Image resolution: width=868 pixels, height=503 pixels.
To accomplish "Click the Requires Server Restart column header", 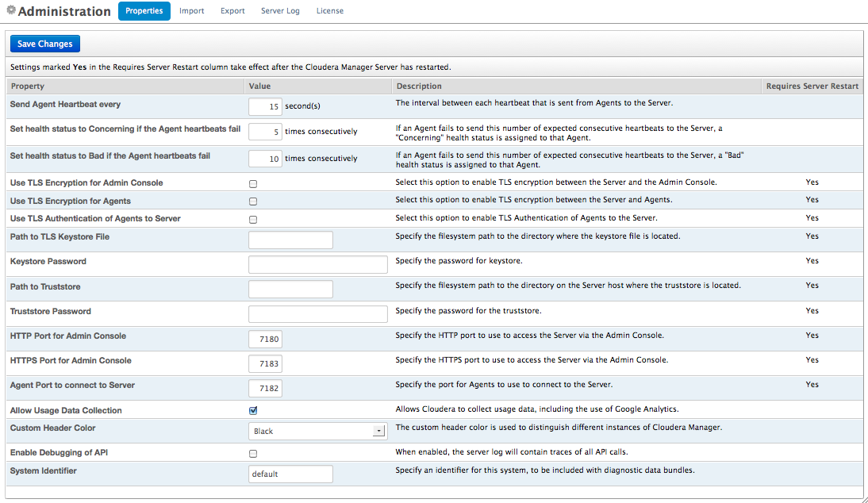I will 812,86.
